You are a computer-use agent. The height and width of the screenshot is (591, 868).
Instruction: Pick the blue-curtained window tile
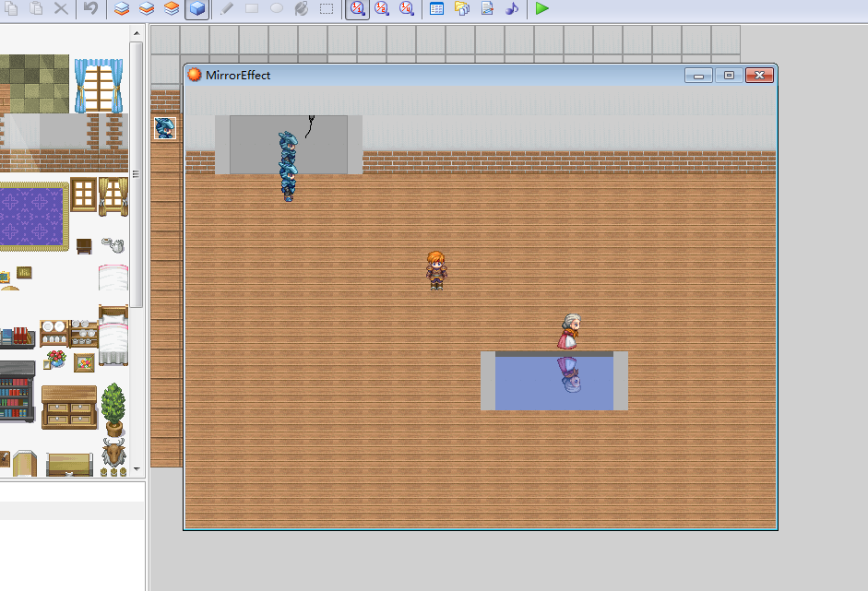click(99, 85)
